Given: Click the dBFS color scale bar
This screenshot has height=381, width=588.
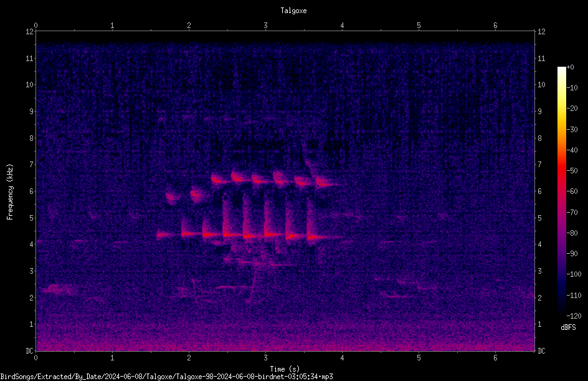Looking at the screenshot, I should [561, 191].
